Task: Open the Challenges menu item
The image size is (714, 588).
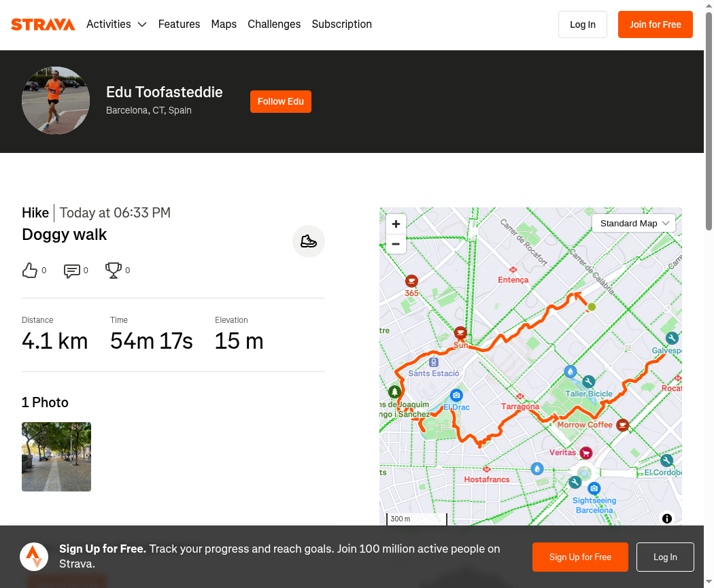Action: 274,24
